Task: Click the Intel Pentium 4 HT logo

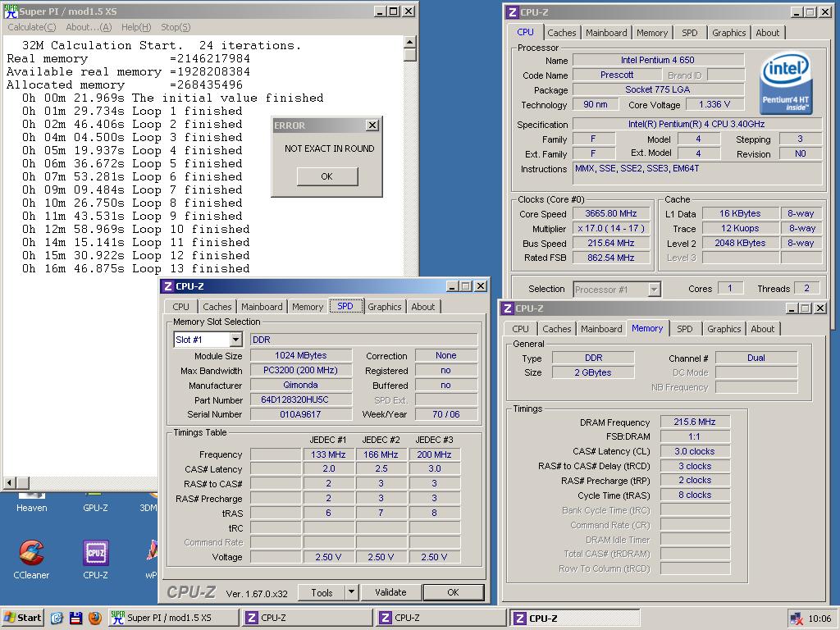Action: (786, 84)
